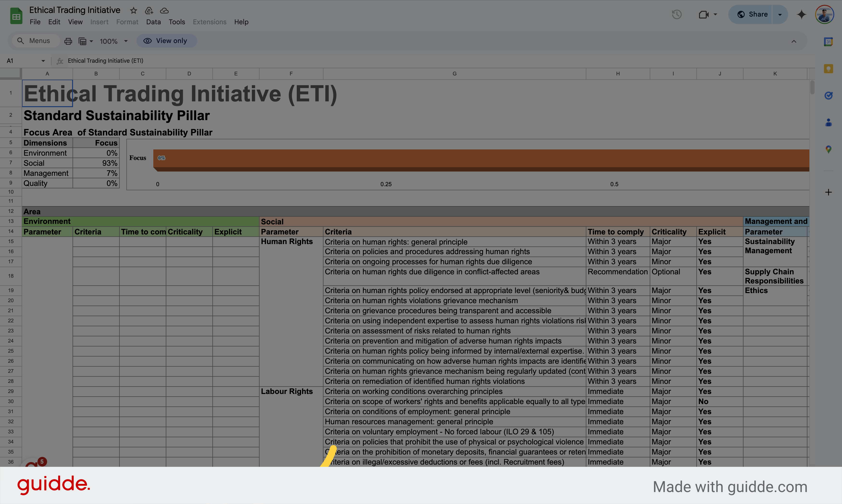Image resolution: width=842 pixels, height=504 pixels.
Task: Open the Tools menu
Action: (177, 22)
